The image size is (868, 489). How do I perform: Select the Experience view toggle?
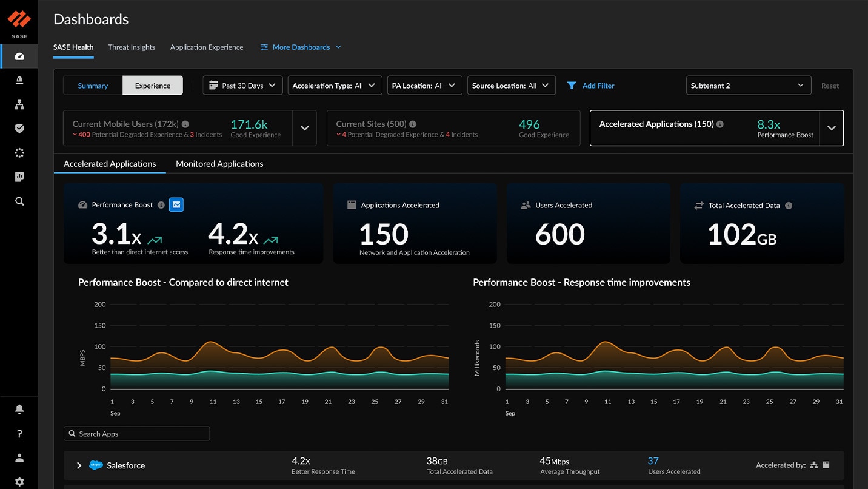point(153,86)
